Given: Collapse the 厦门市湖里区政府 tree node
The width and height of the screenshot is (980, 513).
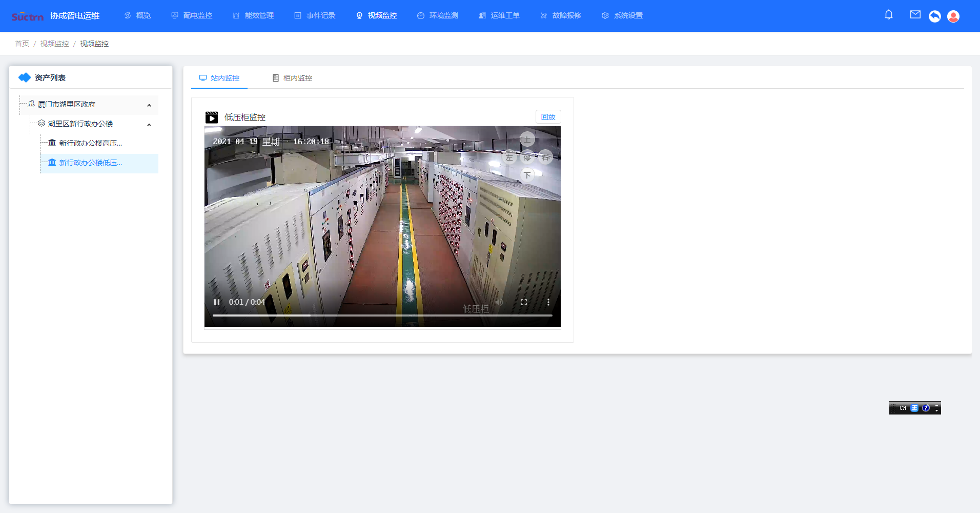Looking at the screenshot, I should click(149, 105).
